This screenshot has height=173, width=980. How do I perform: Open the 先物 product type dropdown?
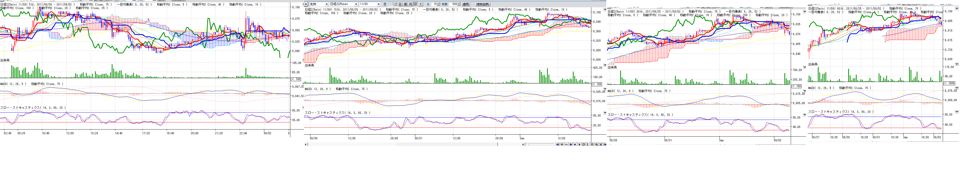click(x=326, y=4)
